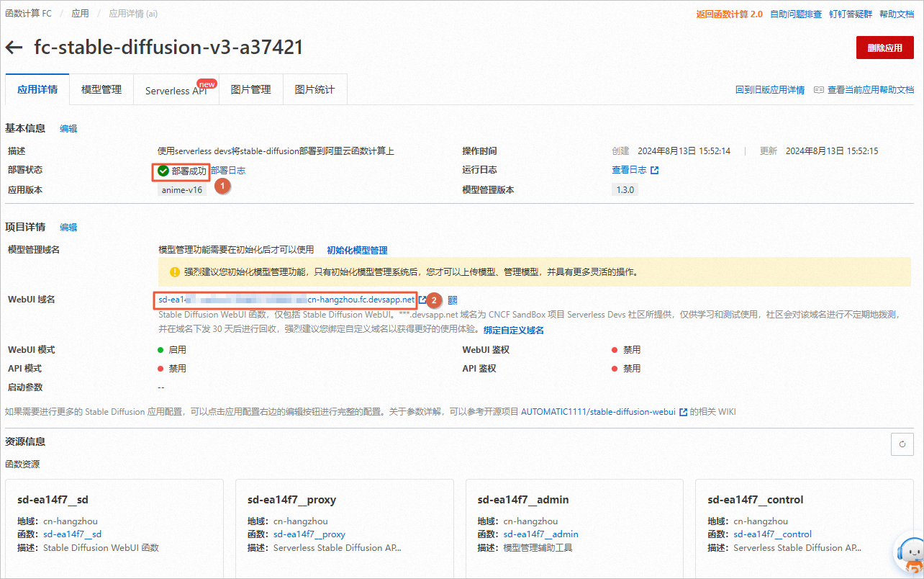This screenshot has height=579, width=924.
Task: Click 回到旧版应用详情 link
Action: pos(770,90)
